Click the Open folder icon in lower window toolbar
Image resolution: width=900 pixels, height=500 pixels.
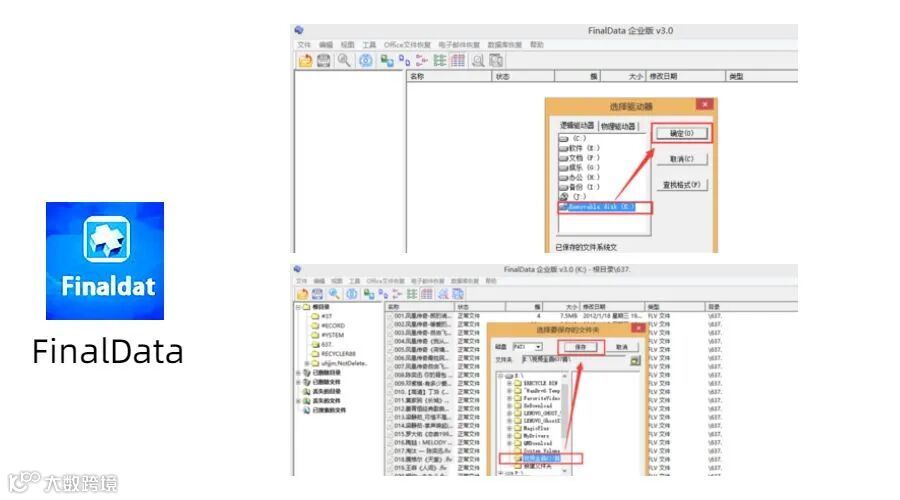(302, 294)
